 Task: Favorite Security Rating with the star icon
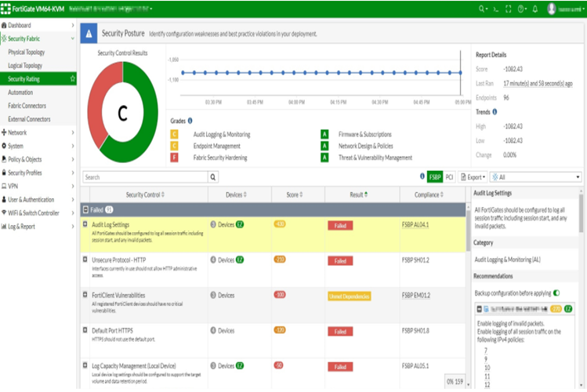[x=73, y=79]
